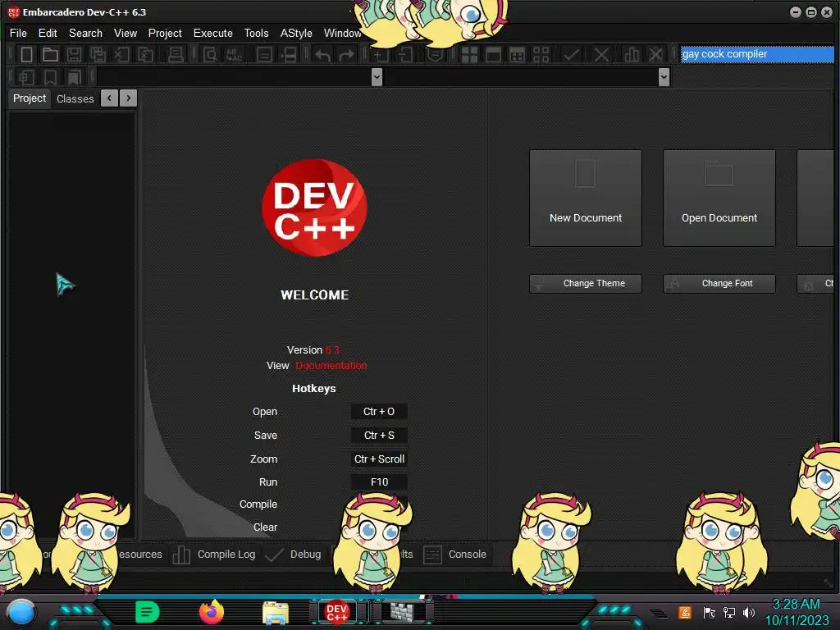Click the Save All toolbar icon
Screen dimensions: 840x630
pos(98,54)
